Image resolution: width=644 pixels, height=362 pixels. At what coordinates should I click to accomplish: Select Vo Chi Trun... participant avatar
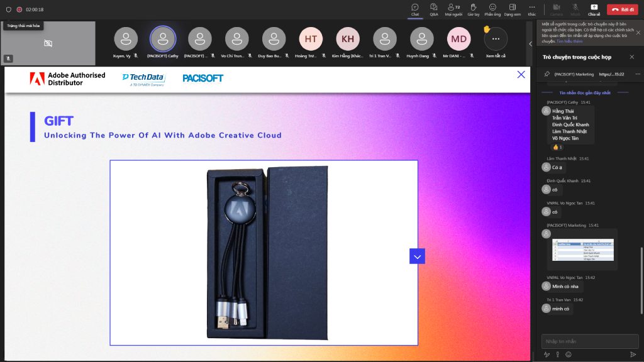pyautogui.click(x=236, y=39)
